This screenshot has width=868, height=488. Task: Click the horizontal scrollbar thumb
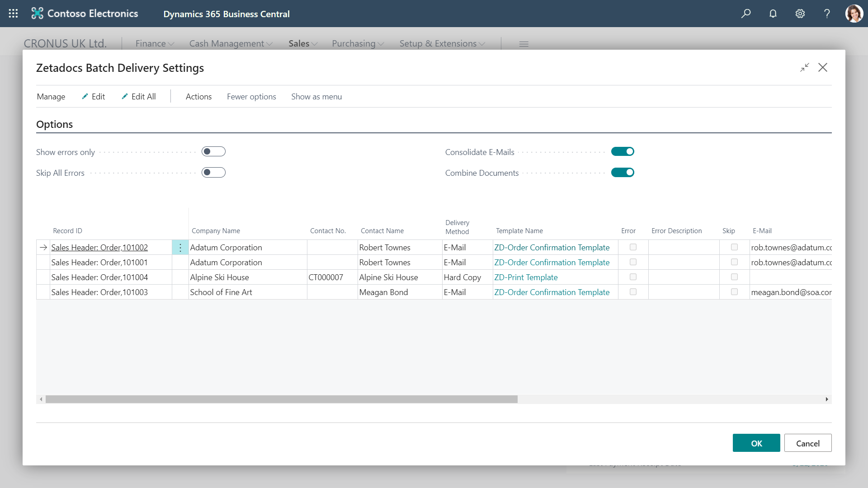(281, 399)
